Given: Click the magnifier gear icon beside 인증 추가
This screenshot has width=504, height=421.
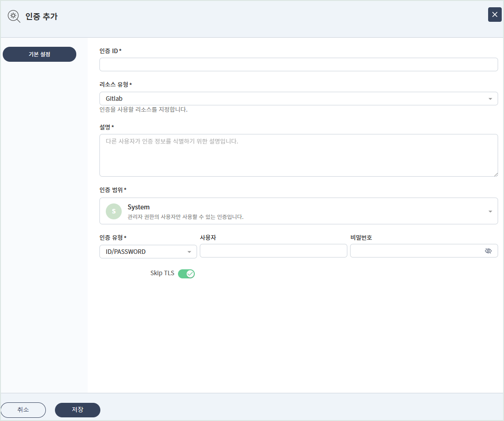Looking at the screenshot, I should [x=14, y=16].
